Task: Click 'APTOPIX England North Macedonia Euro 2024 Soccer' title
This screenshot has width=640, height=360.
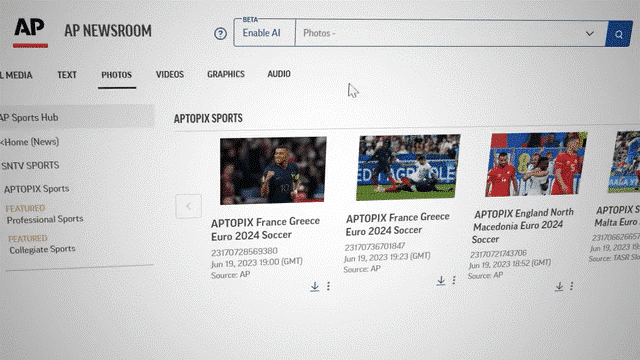Action: (x=523, y=226)
